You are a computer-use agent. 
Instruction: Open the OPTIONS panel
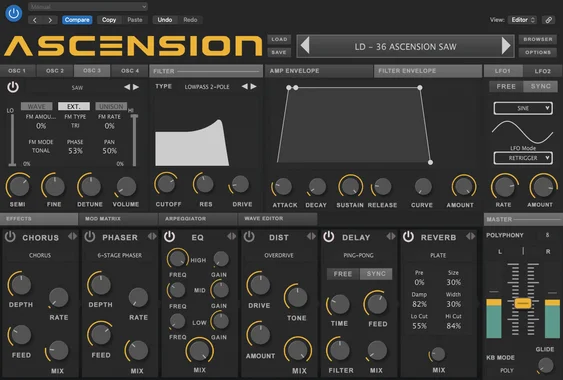pos(538,52)
